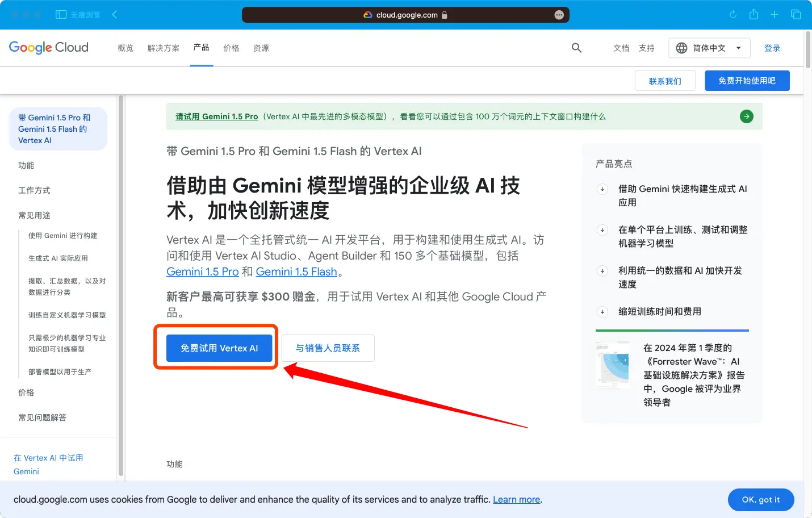Open 只需极少的机器学习专业知识即可训练模型 entry
812x518 pixels.
[67, 344]
